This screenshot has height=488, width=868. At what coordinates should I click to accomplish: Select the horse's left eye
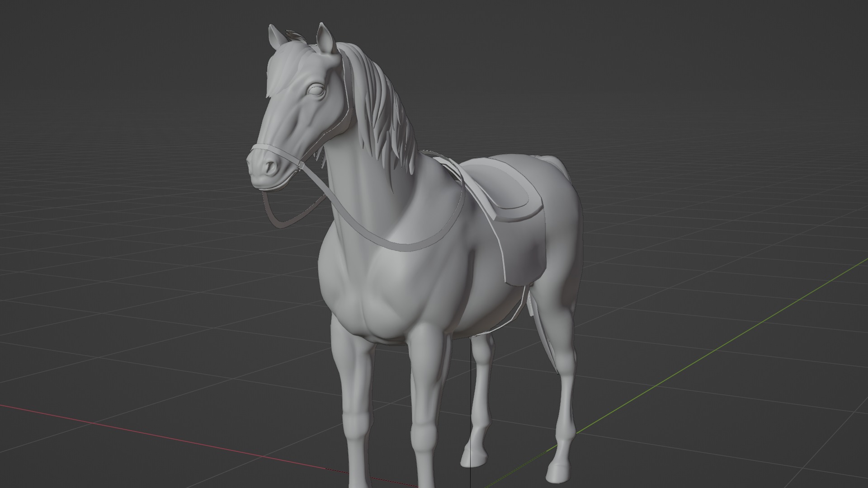(x=316, y=90)
